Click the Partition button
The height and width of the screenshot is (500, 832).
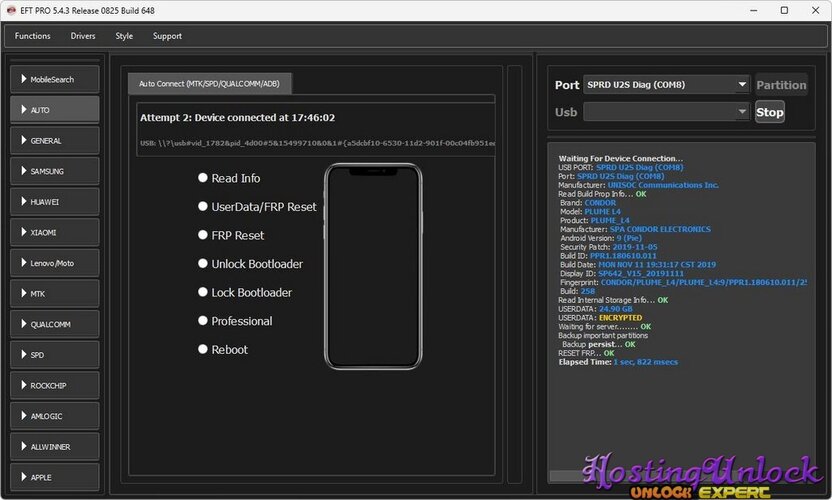pyautogui.click(x=781, y=85)
